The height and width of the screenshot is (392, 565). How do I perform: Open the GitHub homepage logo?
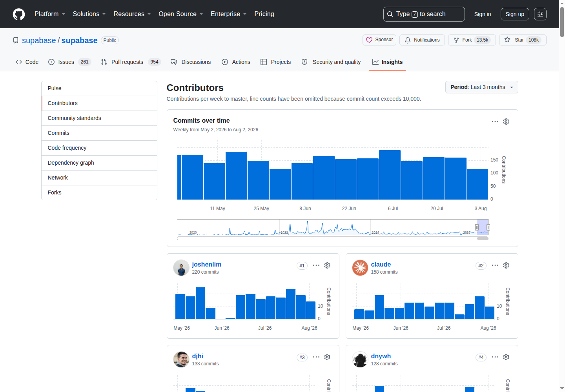click(19, 14)
